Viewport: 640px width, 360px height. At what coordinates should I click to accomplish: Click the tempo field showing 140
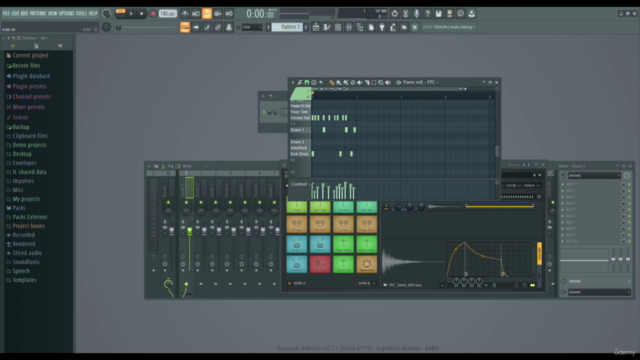[x=167, y=13]
